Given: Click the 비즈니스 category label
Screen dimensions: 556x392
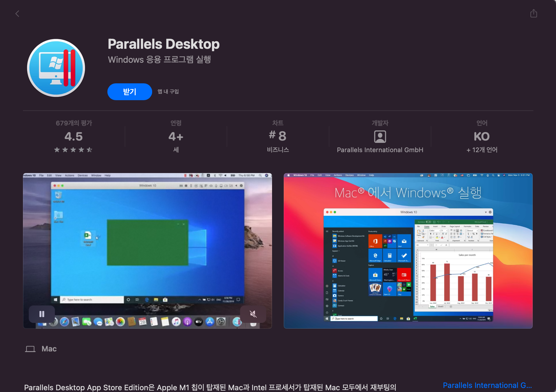Looking at the screenshot, I should (x=278, y=150).
